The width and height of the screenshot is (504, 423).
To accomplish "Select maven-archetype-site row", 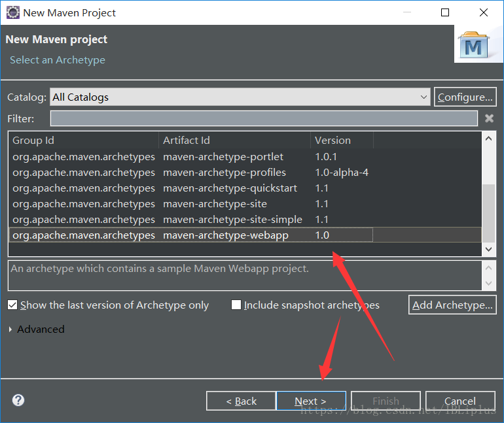I will click(x=245, y=204).
